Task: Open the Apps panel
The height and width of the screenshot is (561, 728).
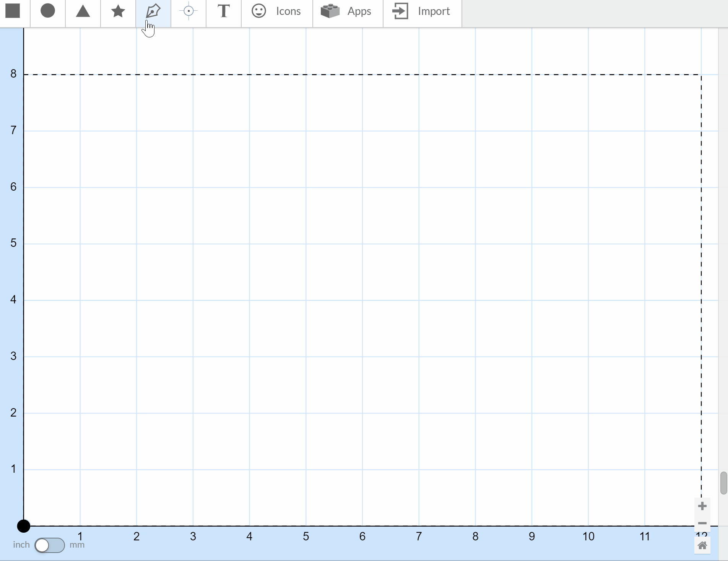Action: [346, 11]
